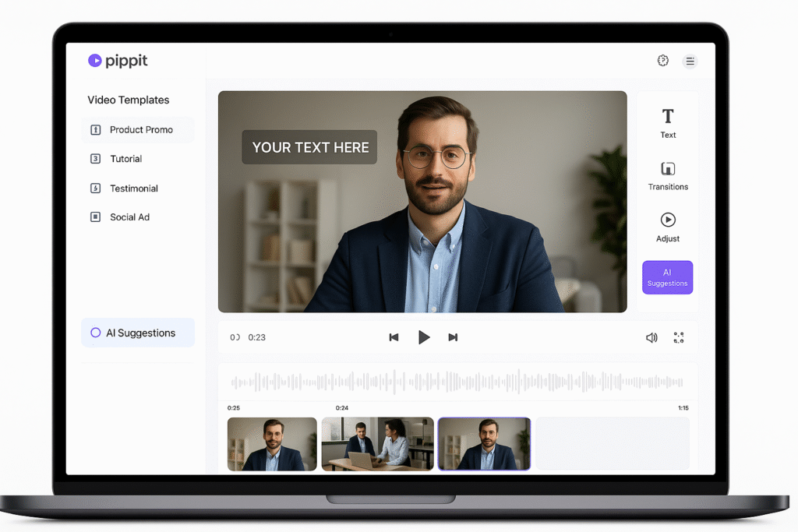Image resolution: width=798 pixels, height=532 pixels.
Task: Click the pippit logo
Action: 118,61
